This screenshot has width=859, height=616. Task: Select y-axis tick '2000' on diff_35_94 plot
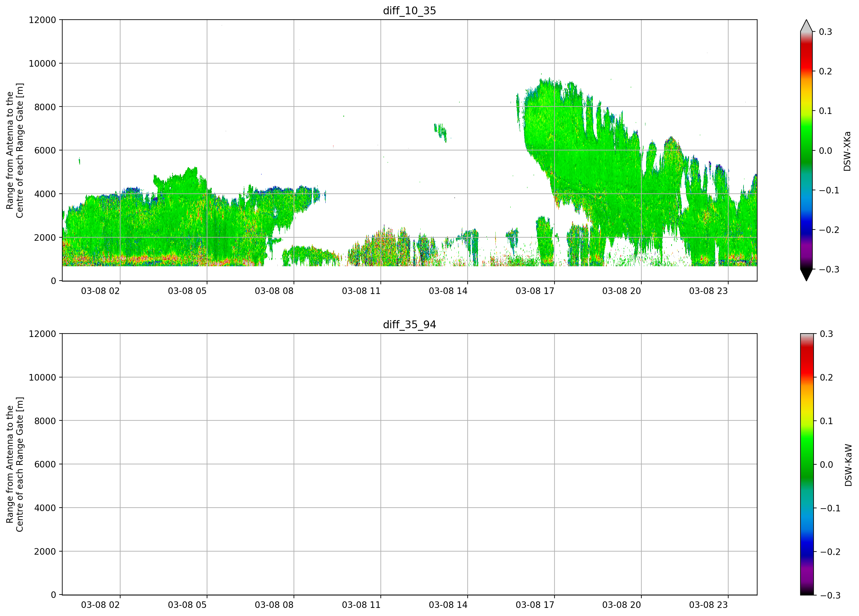click(45, 551)
